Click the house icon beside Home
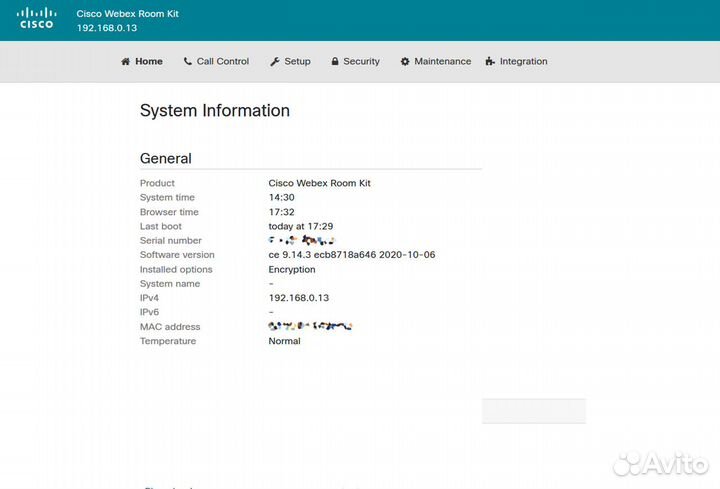720x489 pixels. point(125,62)
